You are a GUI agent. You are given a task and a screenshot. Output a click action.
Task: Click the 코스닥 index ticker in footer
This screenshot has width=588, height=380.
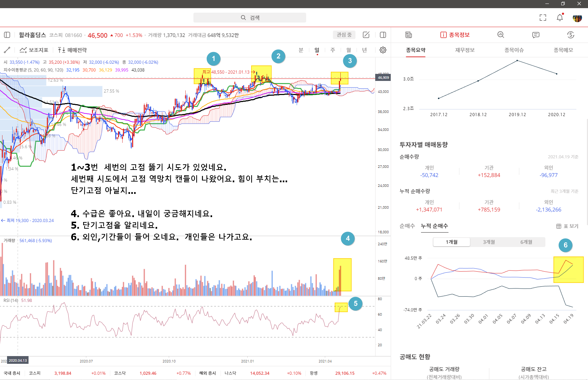point(120,373)
